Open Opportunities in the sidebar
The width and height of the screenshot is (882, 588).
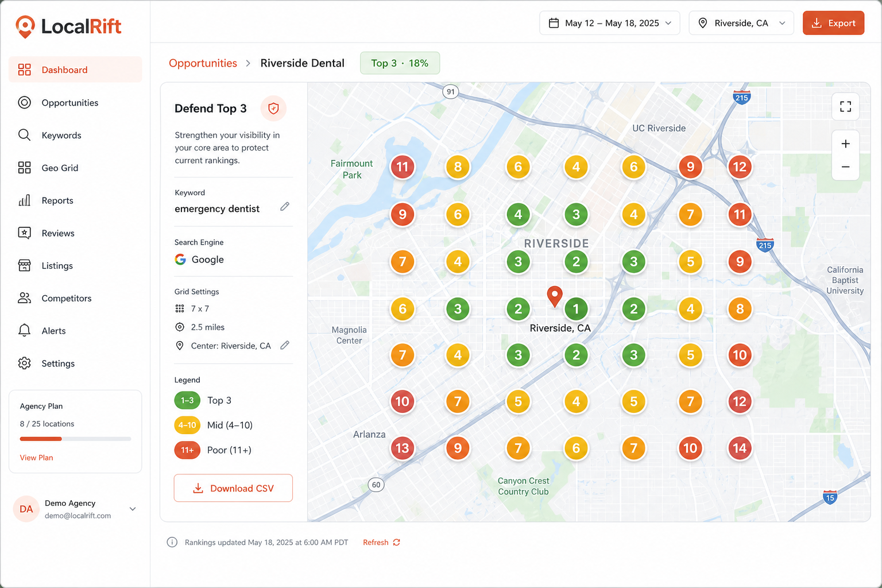[x=75, y=102]
